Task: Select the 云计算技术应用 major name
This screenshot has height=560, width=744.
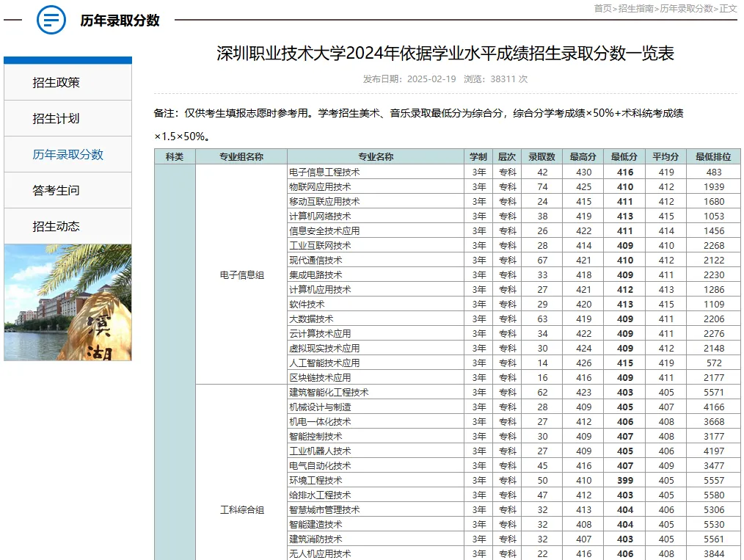Action: pyautogui.click(x=321, y=334)
